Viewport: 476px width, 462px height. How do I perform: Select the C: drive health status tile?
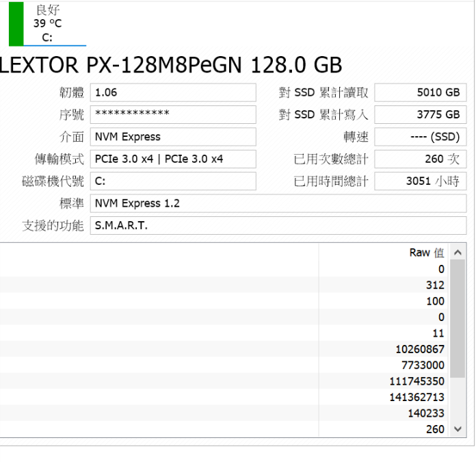(x=48, y=24)
